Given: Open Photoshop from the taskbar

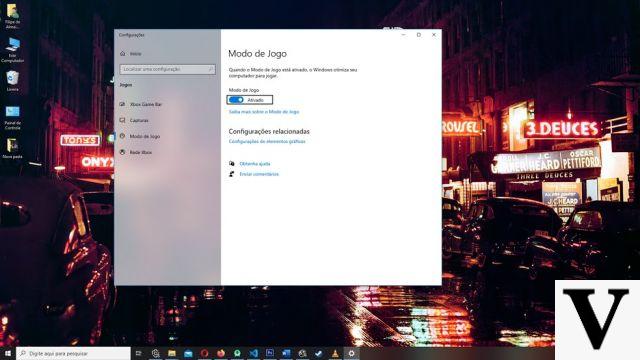Looking at the screenshot, I should tap(270, 353).
